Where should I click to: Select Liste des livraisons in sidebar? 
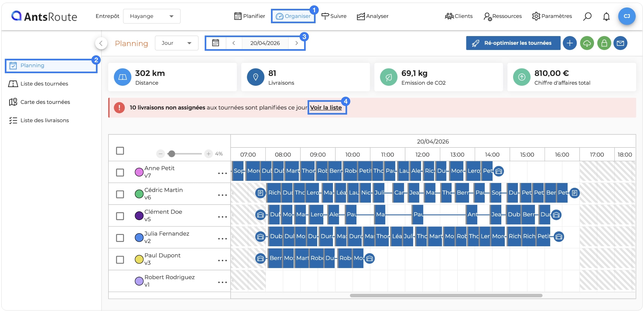(39, 120)
